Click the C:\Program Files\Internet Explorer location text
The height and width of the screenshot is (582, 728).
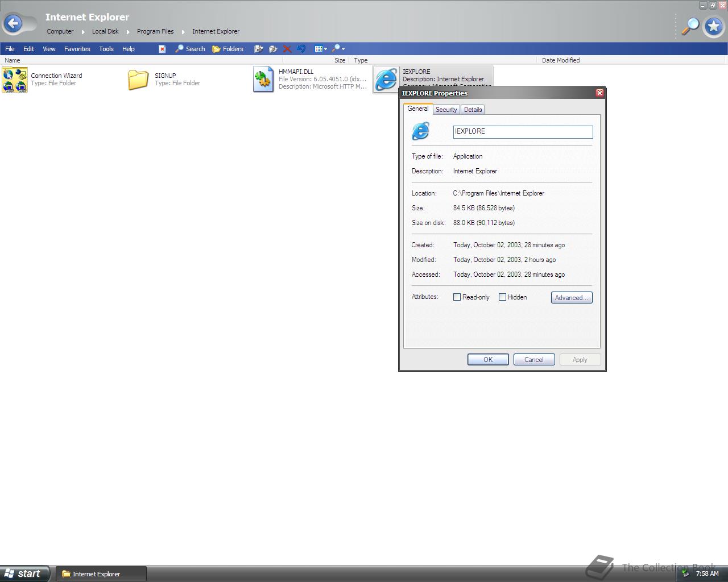[x=499, y=193]
